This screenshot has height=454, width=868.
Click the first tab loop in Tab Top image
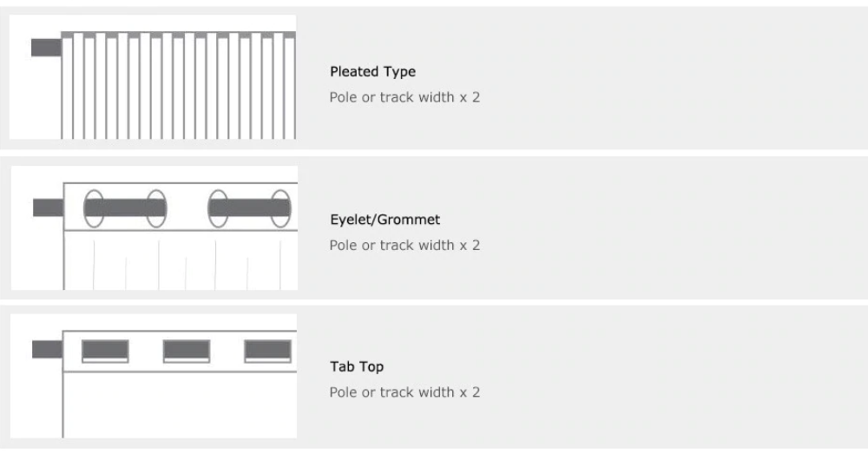(x=105, y=352)
